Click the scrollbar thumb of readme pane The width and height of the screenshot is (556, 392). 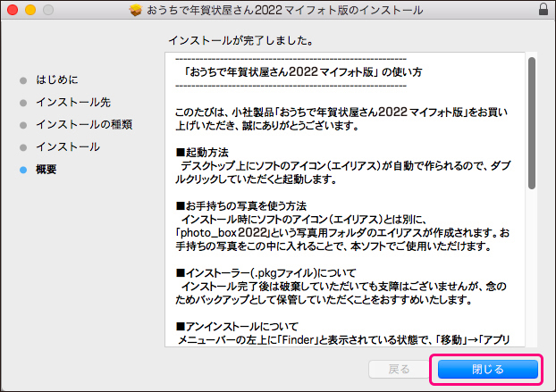point(532,123)
